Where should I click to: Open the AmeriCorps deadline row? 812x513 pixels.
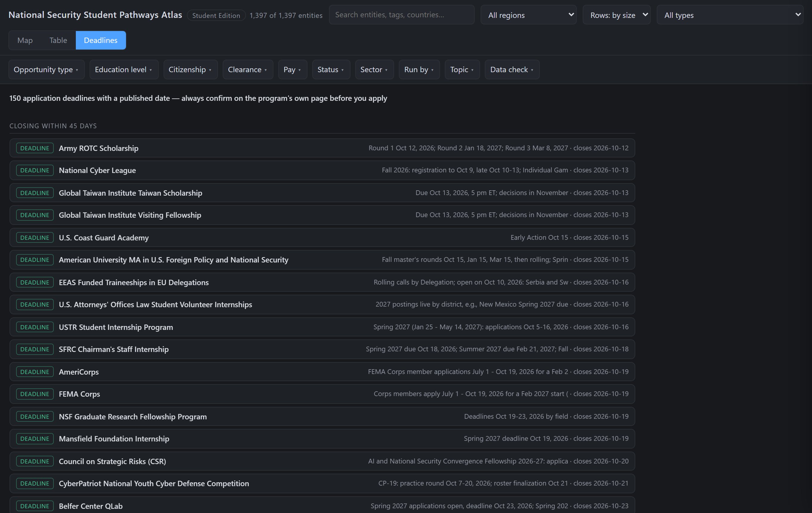(322, 372)
